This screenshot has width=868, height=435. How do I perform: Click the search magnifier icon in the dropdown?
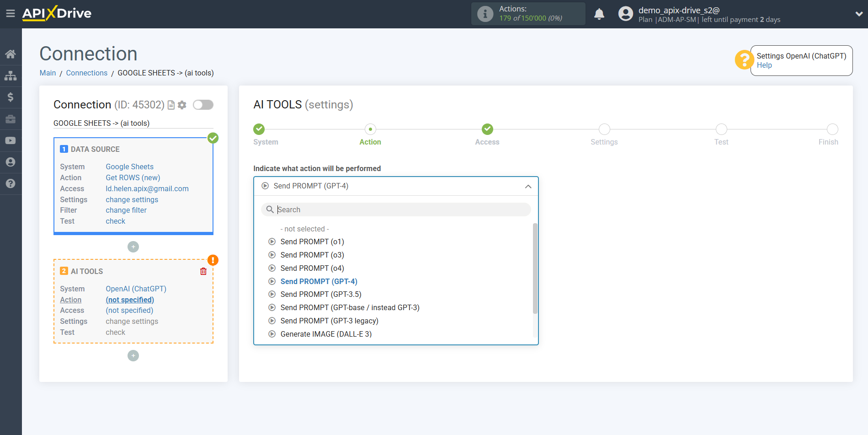(x=270, y=209)
